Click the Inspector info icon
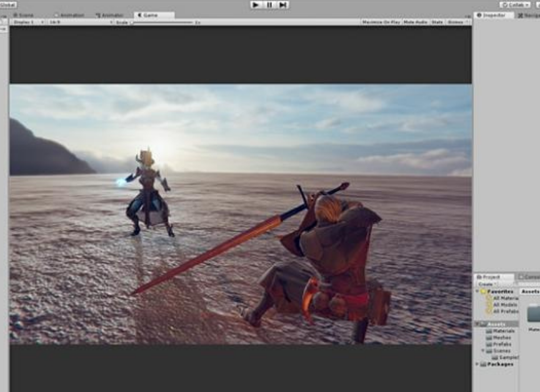 pyautogui.click(x=479, y=15)
